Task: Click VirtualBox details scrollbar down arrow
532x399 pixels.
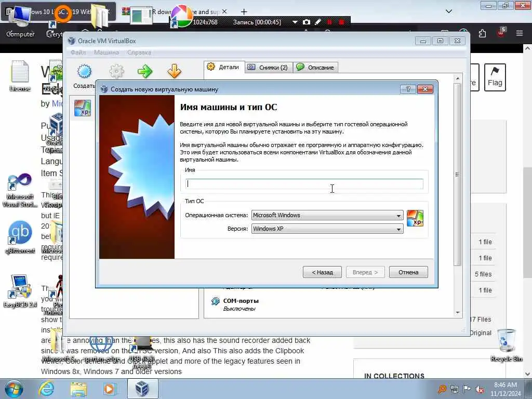Action: (x=458, y=312)
